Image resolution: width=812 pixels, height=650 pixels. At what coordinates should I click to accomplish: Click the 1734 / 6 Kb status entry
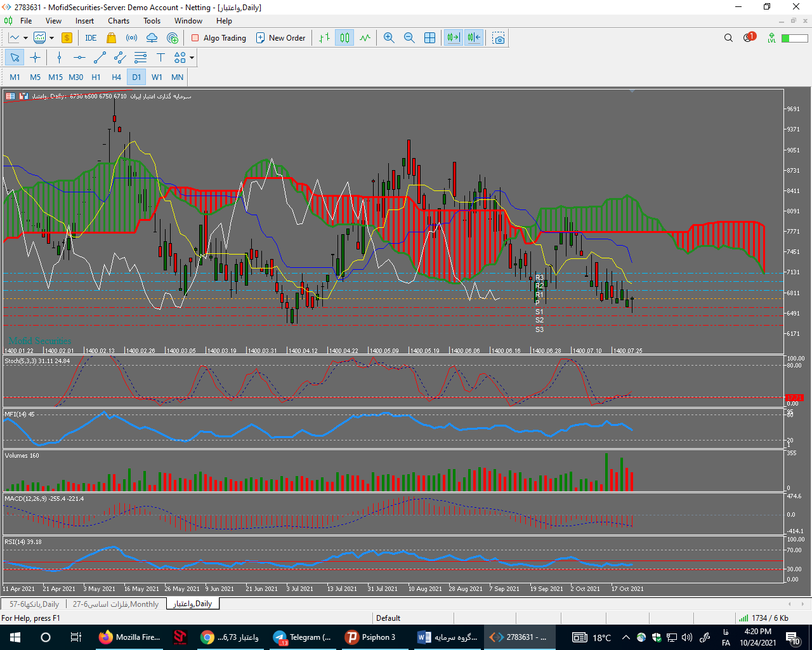click(764, 618)
